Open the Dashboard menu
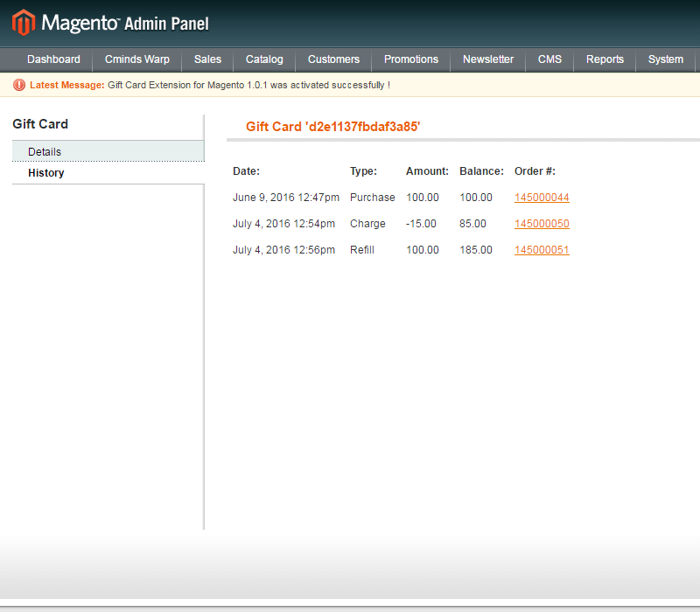700x612 pixels. click(53, 59)
